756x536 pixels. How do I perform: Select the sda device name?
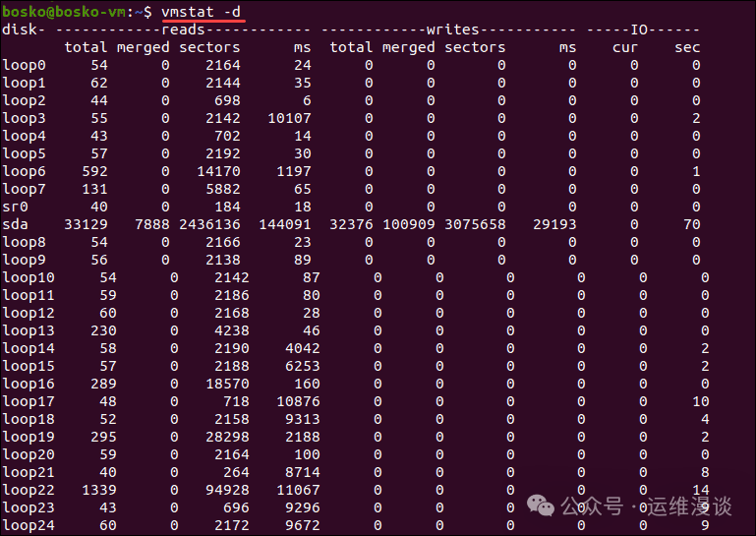16,225
